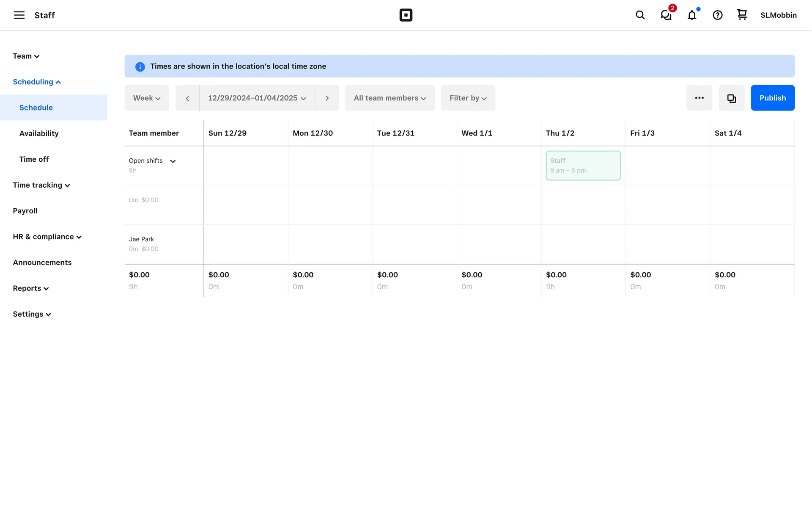Open the help question mark icon
This screenshot has height=508, width=812.
click(x=717, y=15)
